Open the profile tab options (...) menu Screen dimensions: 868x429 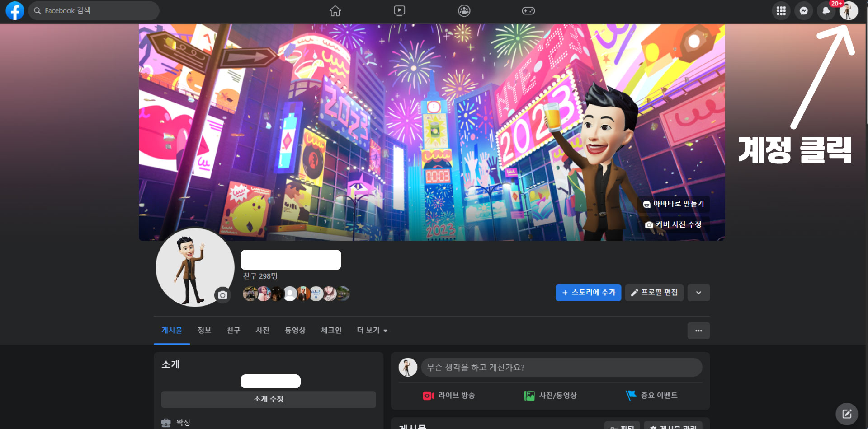pyautogui.click(x=698, y=331)
